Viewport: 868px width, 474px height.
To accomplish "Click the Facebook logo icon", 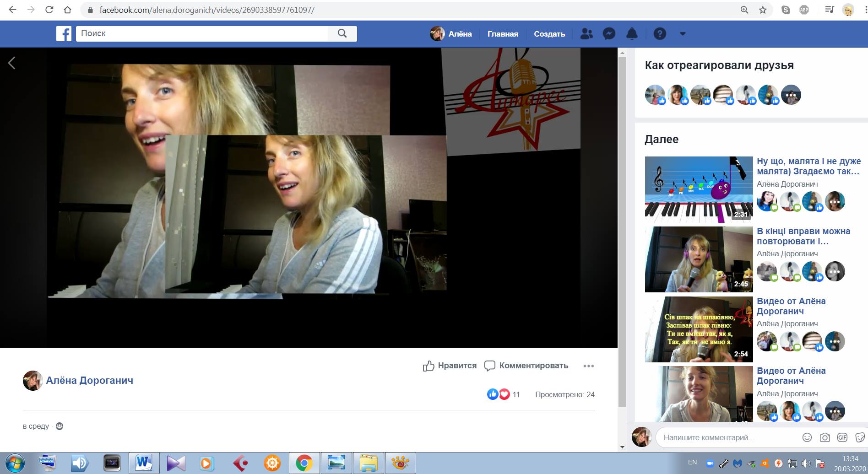I will tap(64, 34).
